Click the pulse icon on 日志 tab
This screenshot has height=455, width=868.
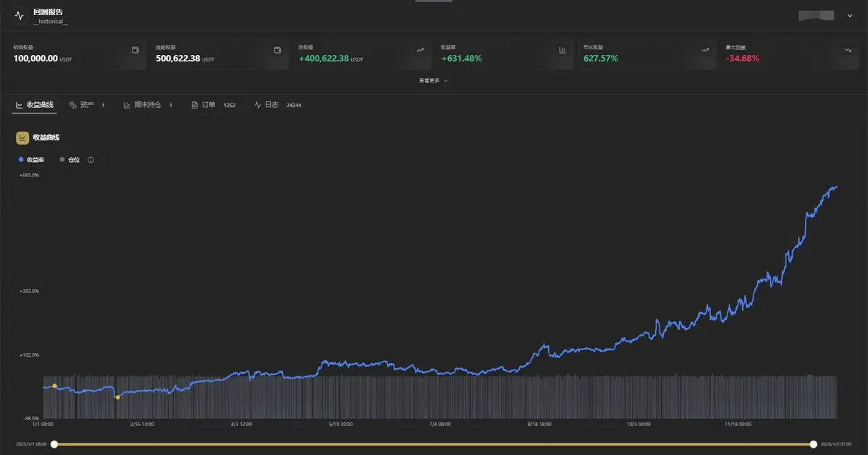(258, 105)
